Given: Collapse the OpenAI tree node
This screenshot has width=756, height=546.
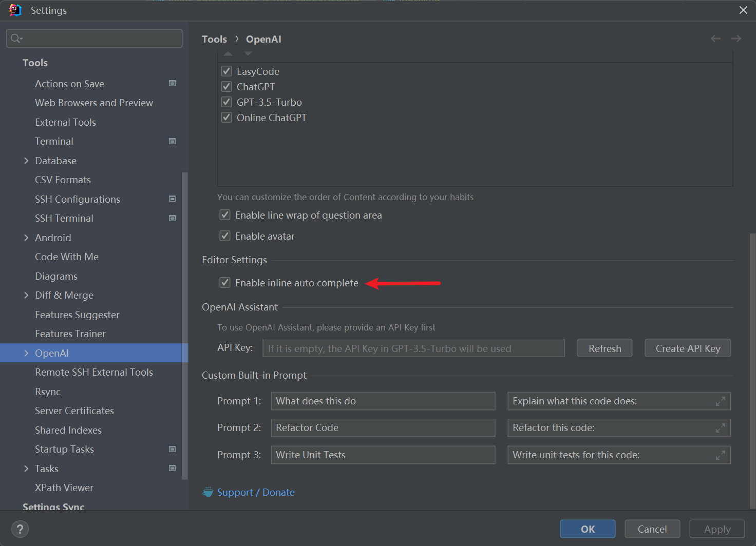Looking at the screenshot, I should click(x=27, y=353).
